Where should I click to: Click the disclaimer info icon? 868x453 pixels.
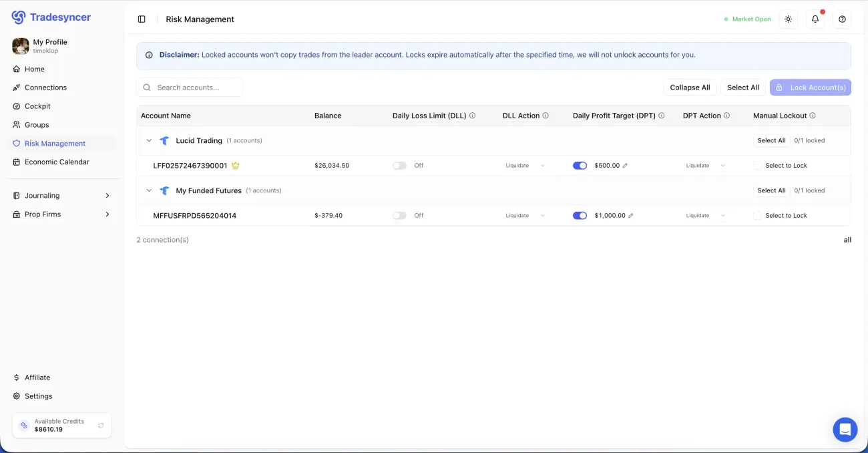coord(149,55)
